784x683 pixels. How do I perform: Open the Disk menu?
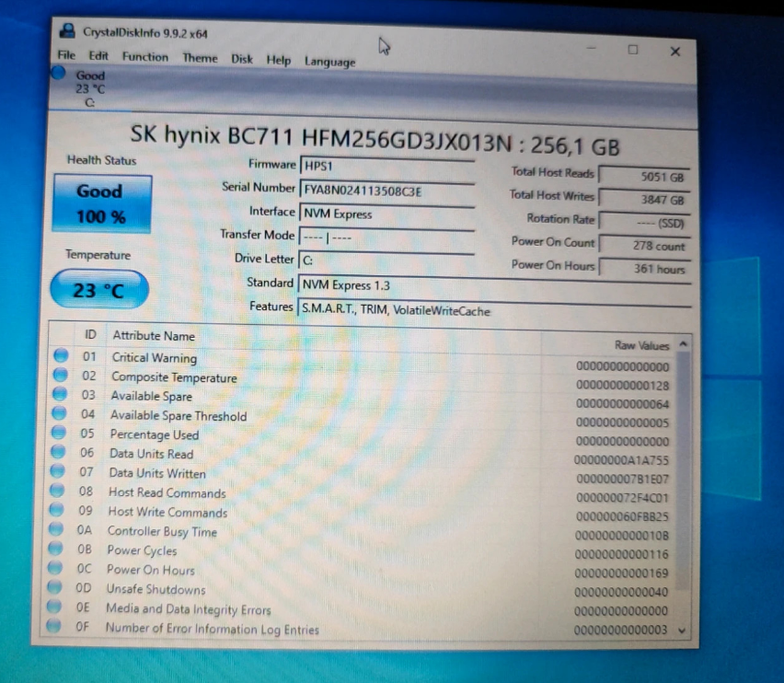coord(242,60)
